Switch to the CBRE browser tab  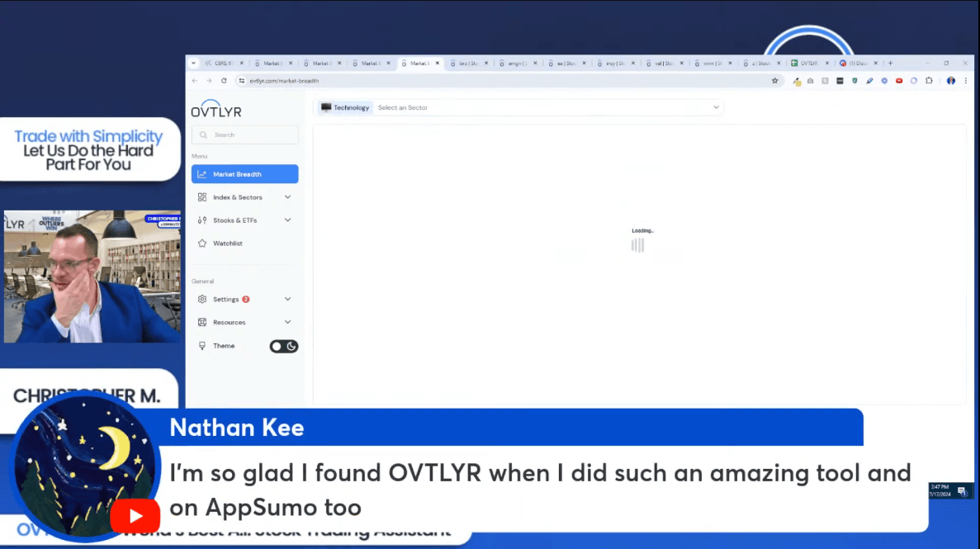click(x=223, y=63)
